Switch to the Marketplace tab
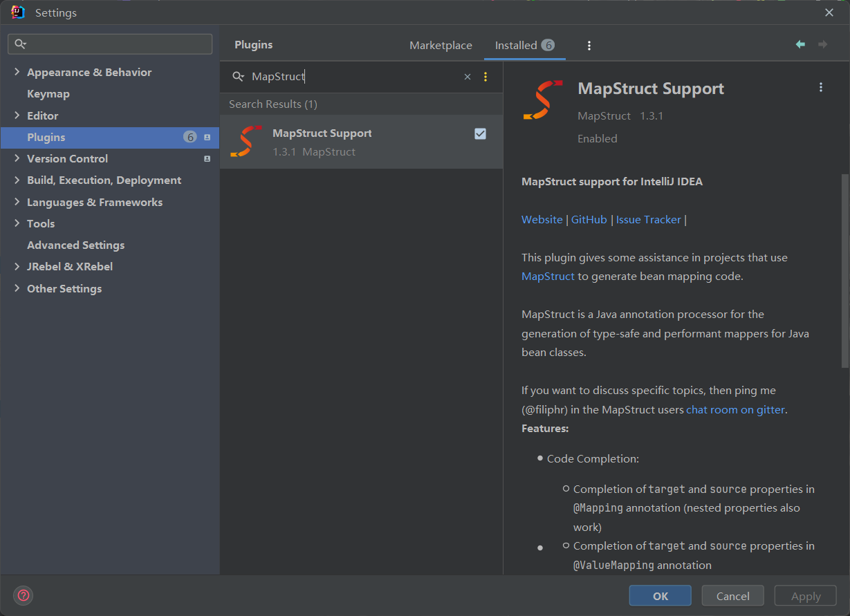This screenshot has height=616, width=850. click(441, 46)
